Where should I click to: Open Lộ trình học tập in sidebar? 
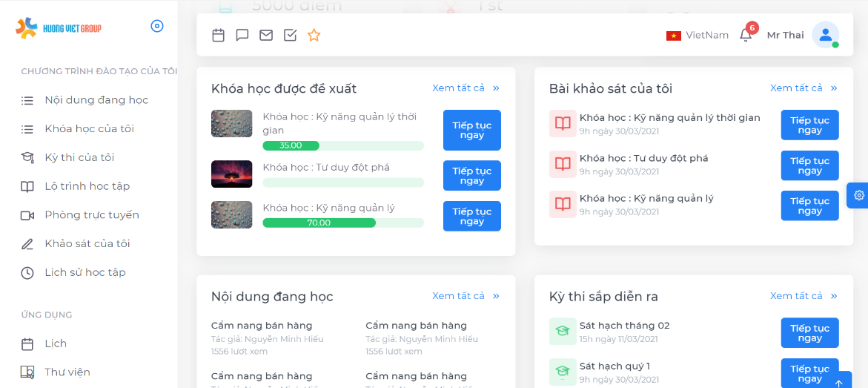88,186
